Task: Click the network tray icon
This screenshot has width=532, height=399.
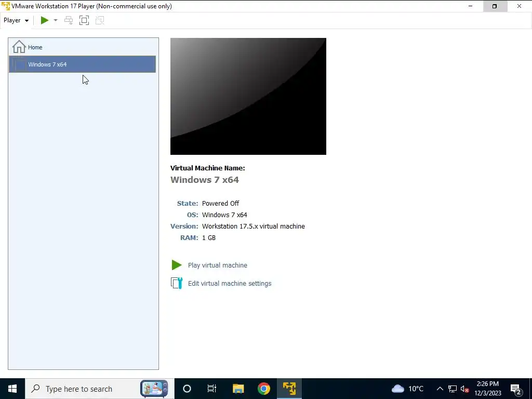Action: coord(453,389)
